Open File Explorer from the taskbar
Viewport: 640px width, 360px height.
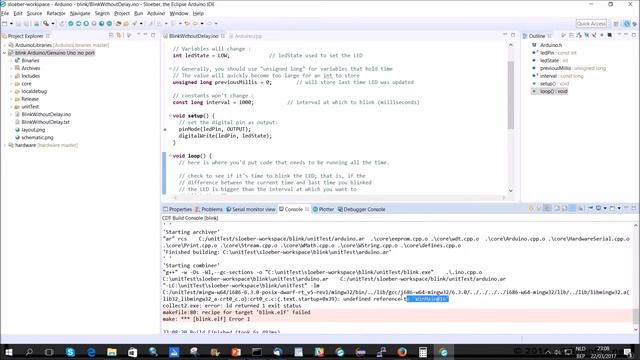tap(112, 352)
